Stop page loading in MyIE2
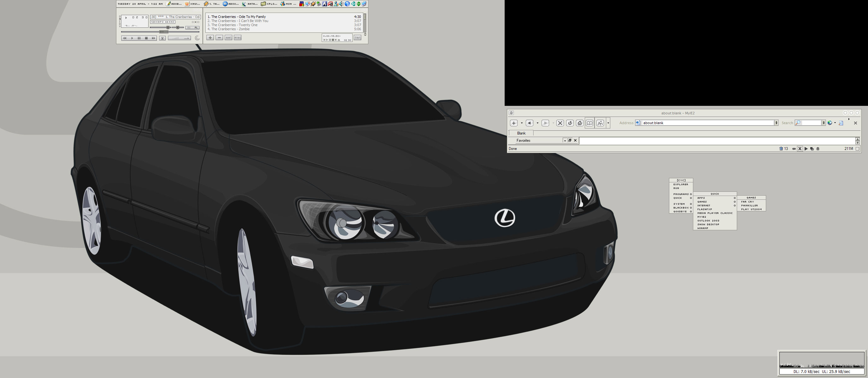This screenshot has width=868, height=378. (560, 123)
